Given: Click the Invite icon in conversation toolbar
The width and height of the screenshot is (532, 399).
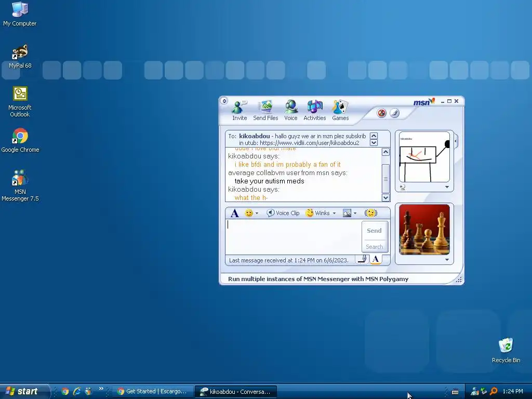Looking at the screenshot, I should pyautogui.click(x=239, y=111).
